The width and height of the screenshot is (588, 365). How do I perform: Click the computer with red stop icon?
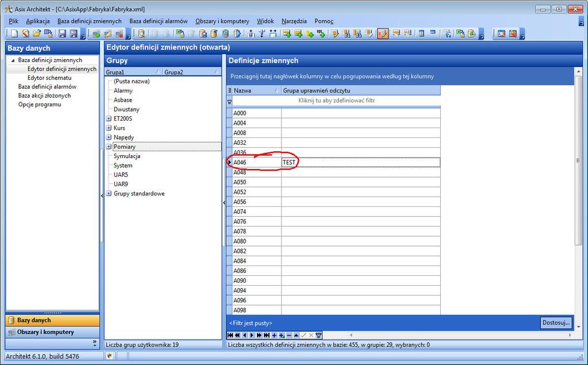119,33
